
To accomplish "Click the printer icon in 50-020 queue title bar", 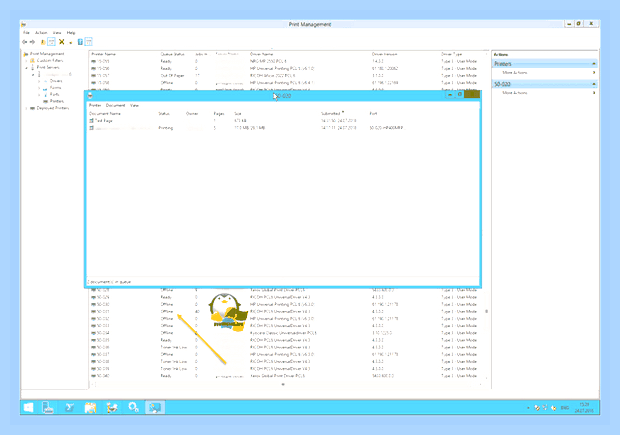I will 90,96.
